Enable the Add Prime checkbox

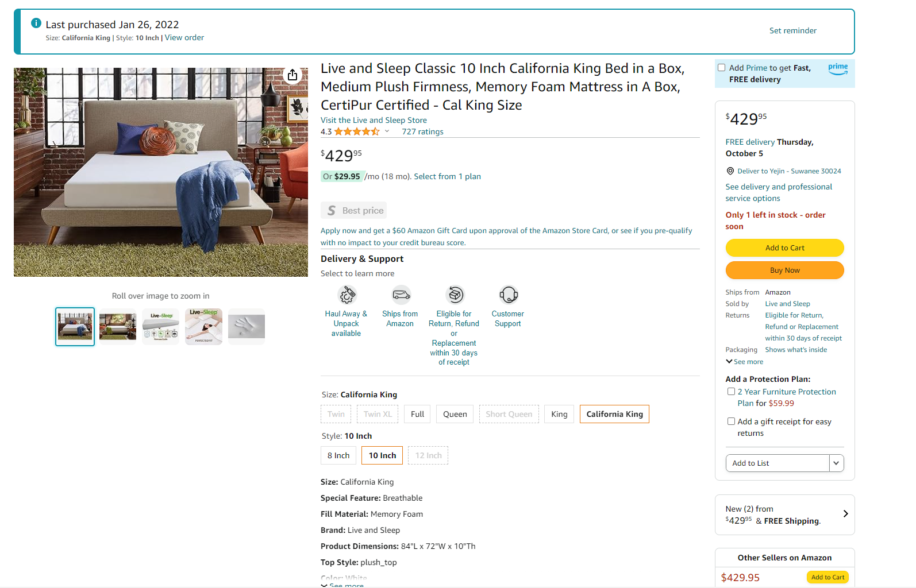coord(721,68)
